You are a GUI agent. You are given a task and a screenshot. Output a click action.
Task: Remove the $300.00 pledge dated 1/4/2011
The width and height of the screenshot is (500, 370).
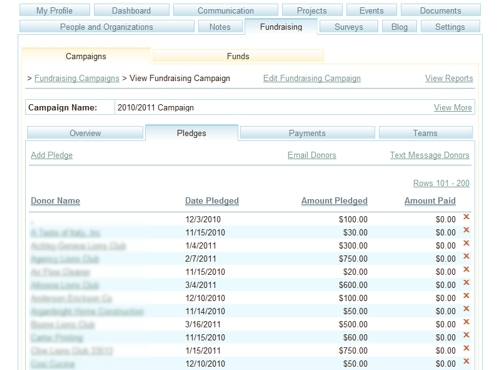click(466, 243)
